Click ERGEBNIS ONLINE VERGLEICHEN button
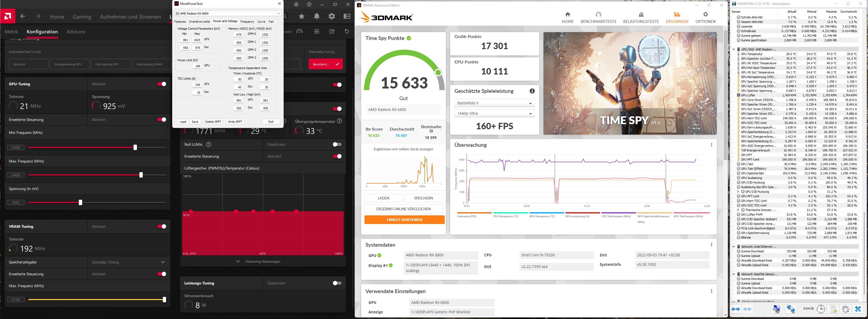This screenshot has width=868, height=319. 403,209
